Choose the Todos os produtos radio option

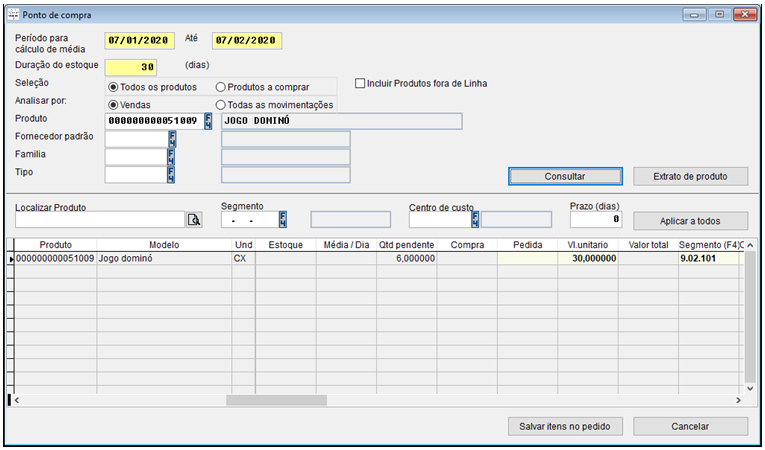[x=113, y=87]
